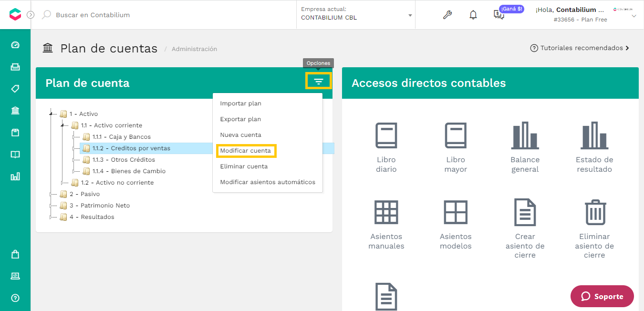Screen dimensions: 644x311
Task: Click the wrench settings icon in header
Action: click(x=447, y=15)
